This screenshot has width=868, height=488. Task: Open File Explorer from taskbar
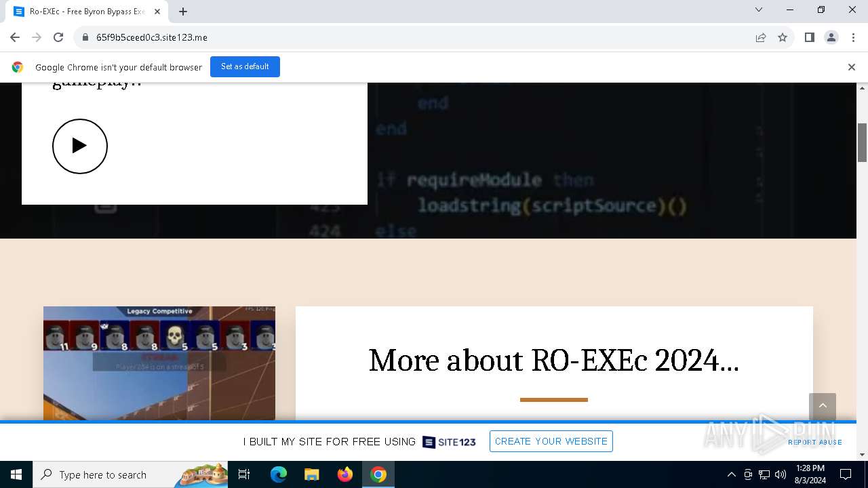311,474
